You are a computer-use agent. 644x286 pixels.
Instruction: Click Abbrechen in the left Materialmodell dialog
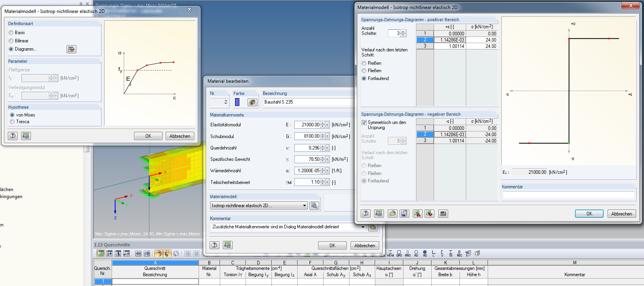180,136
